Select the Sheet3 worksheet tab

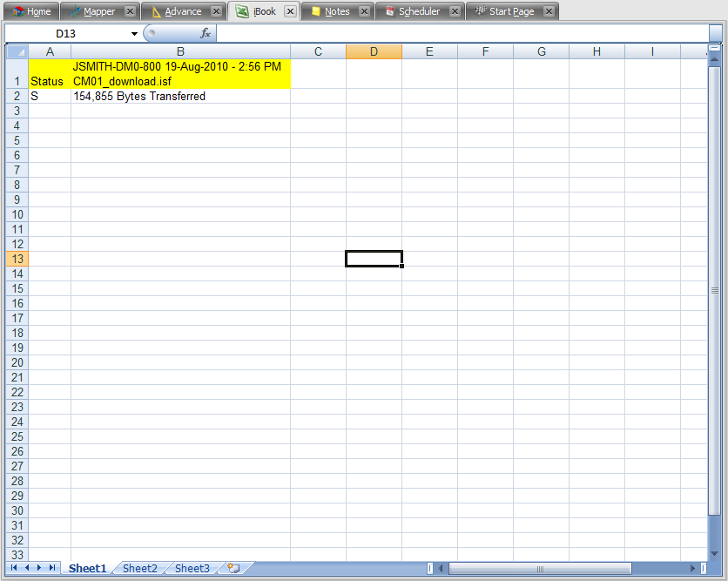192,568
